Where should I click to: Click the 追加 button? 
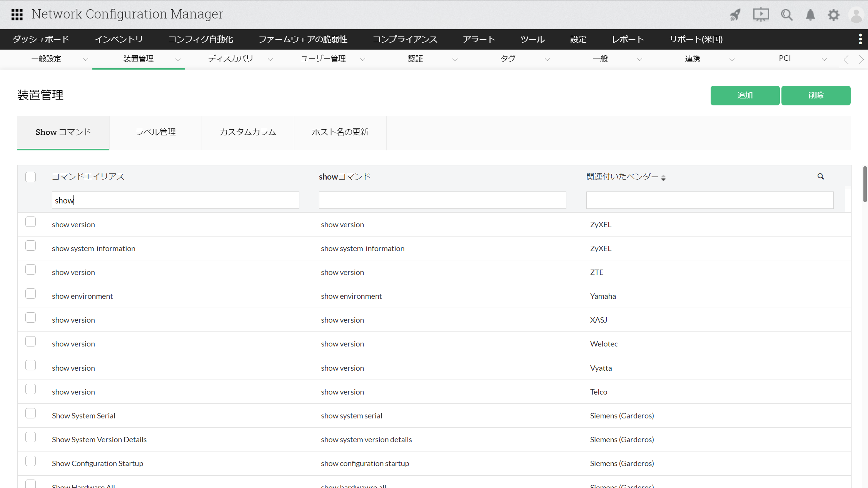pos(745,95)
